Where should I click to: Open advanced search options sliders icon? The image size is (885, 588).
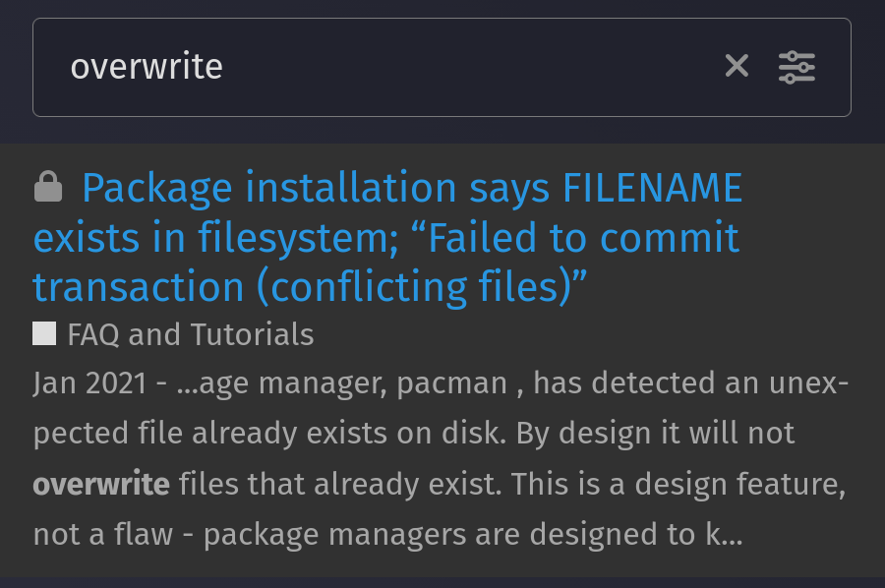click(796, 66)
